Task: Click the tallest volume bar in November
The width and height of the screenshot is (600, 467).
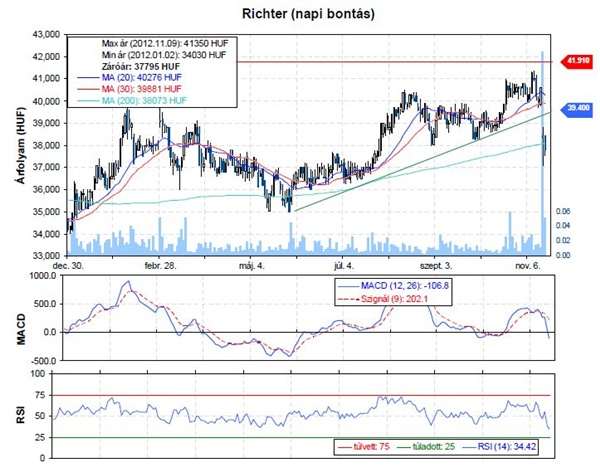Action: [x=542, y=153]
